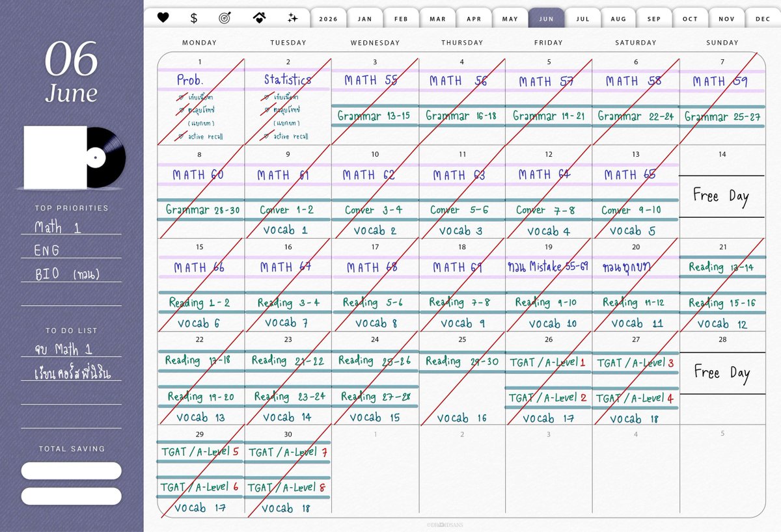Click the 'Vocab 16' entry on June 25
The image size is (781, 532).
click(x=461, y=418)
